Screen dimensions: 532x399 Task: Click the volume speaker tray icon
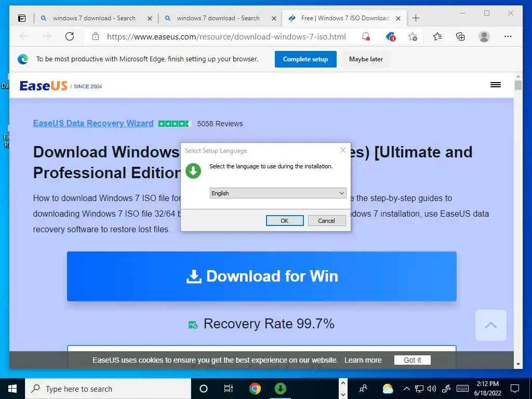point(432,389)
